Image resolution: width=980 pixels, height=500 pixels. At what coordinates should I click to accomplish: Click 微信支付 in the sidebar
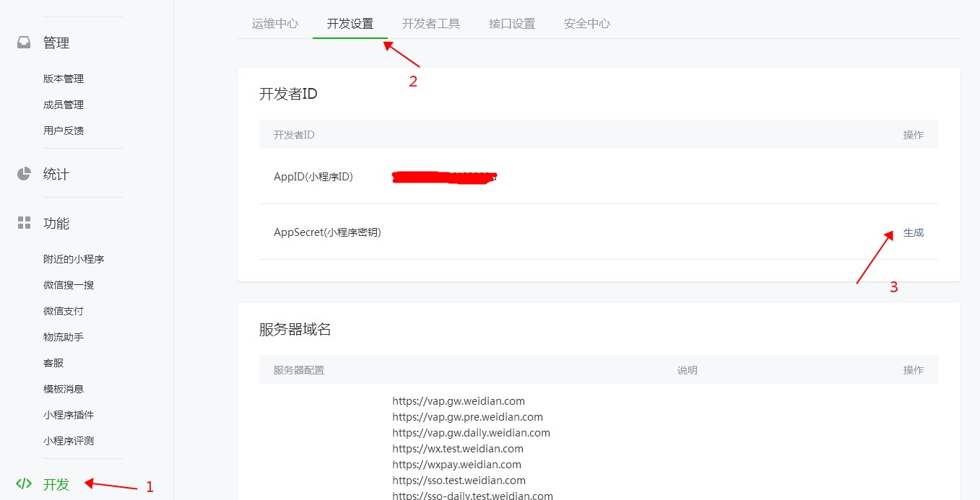click(64, 310)
